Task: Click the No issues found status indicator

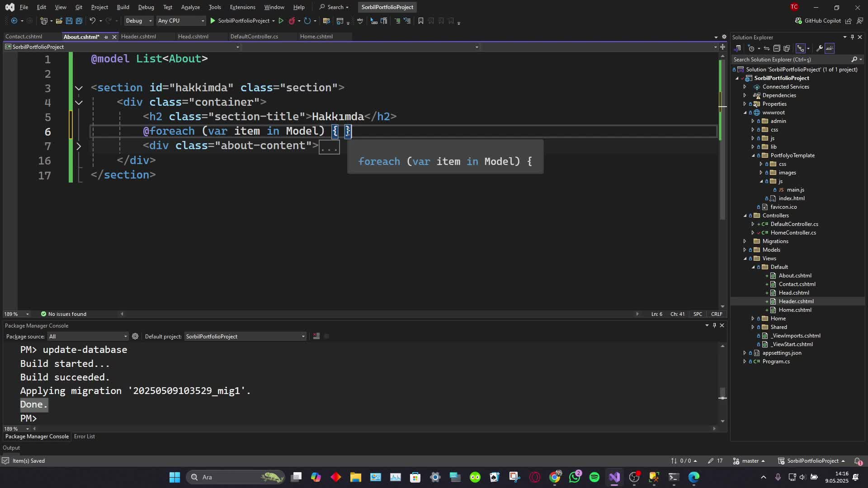Action: tap(63, 314)
